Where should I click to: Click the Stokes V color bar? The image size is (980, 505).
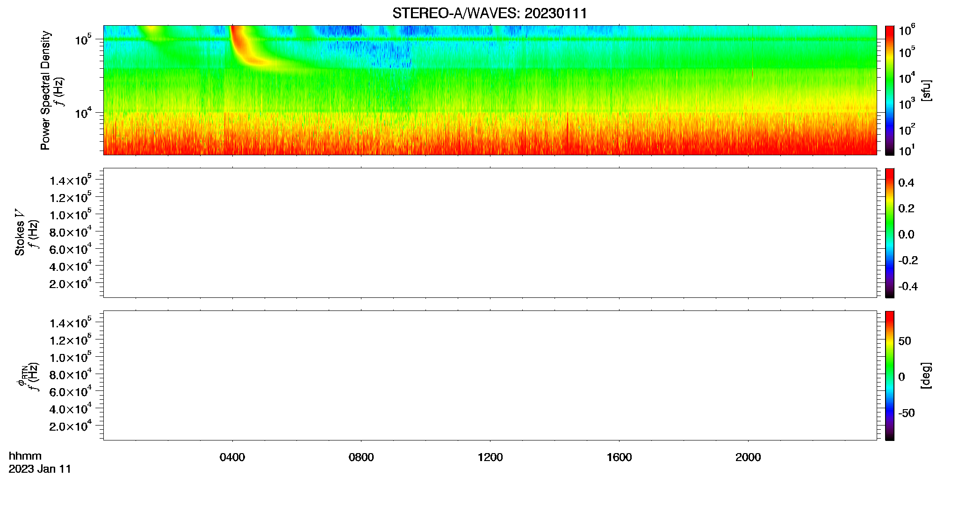point(890,233)
